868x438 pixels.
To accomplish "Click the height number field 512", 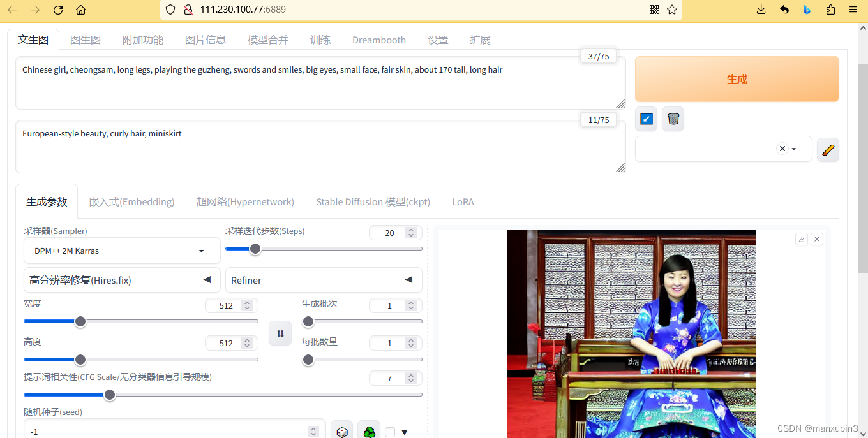I will click(231, 343).
